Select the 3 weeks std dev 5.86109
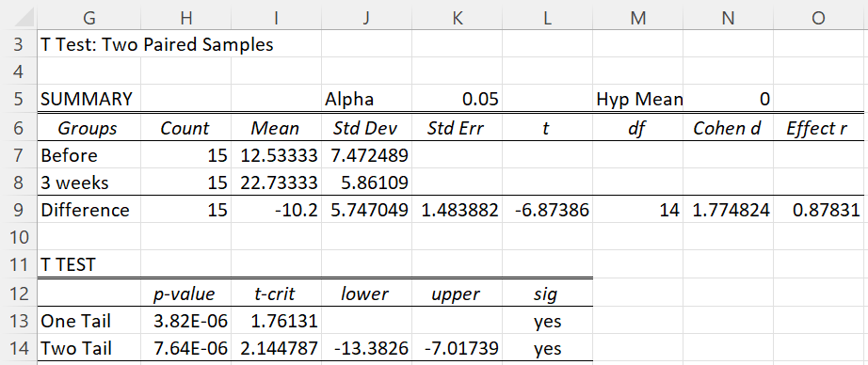 click(x=366, y=182)
